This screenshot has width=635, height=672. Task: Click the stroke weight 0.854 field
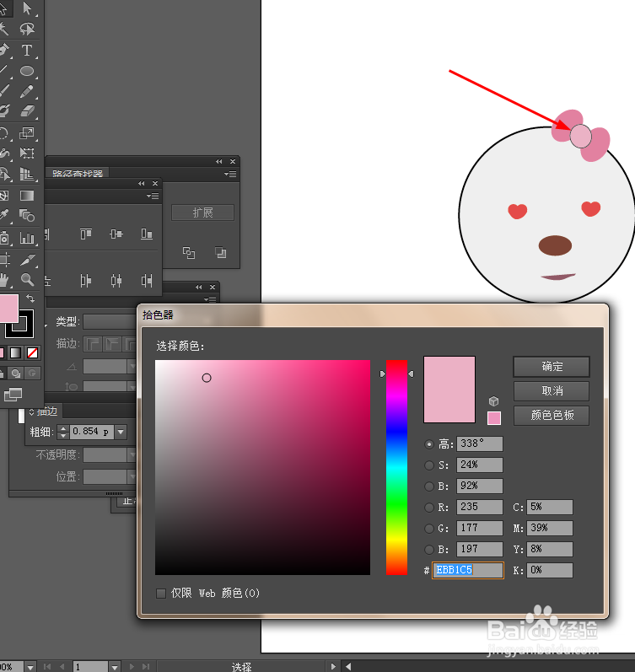(x=91, y=432)
